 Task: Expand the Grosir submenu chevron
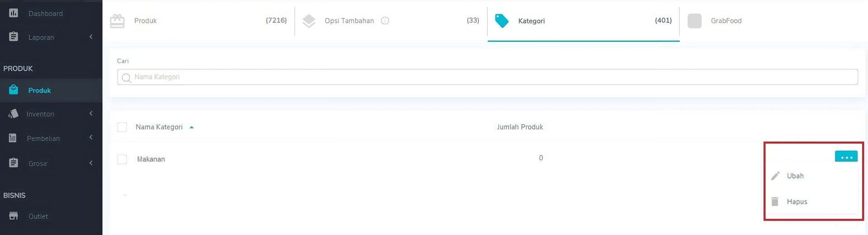(x=91, y=163)
